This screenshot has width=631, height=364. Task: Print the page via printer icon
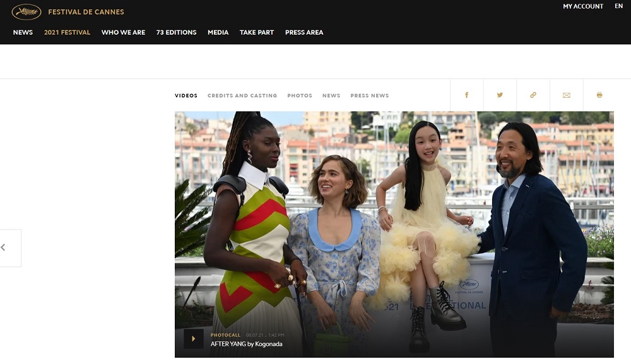[x=599, y=95]
